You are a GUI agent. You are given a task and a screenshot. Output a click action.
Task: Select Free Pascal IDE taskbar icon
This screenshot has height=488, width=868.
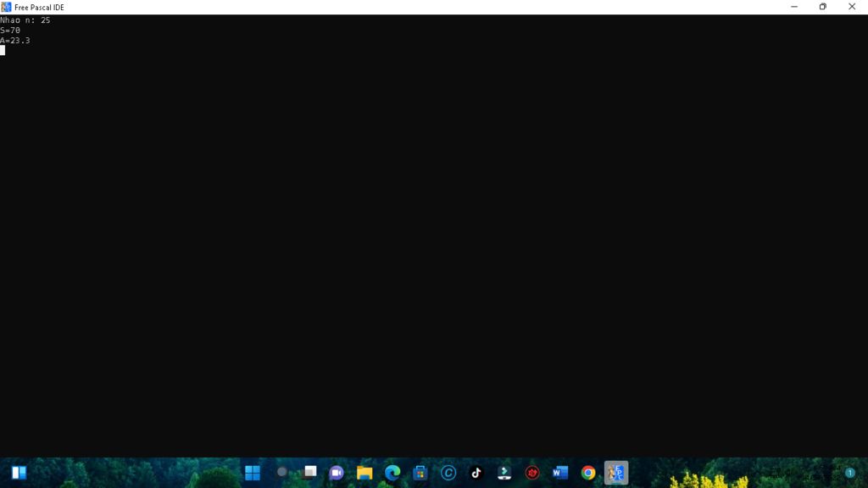click(x=616, y=473)
